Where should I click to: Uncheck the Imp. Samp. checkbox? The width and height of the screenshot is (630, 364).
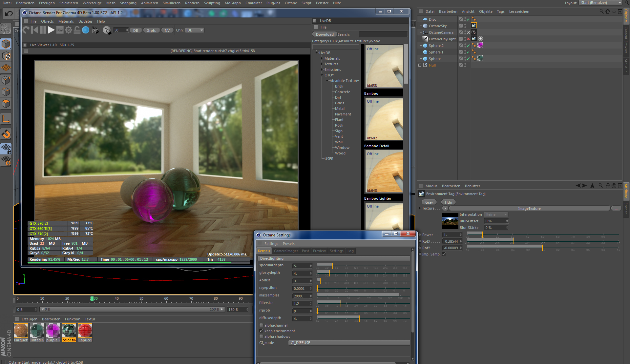click(x=444, y=254)
